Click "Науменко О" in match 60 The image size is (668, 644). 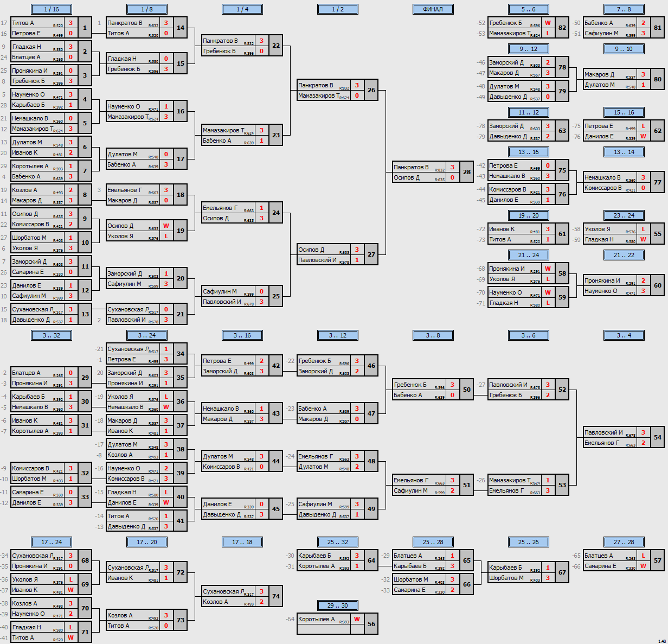pyautogui.click(x=601, y=291)
